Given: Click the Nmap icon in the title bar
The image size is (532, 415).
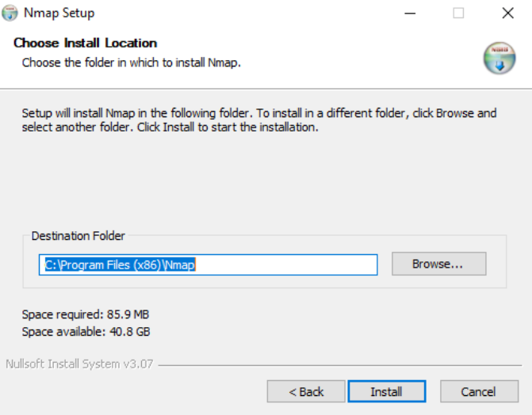Looking at the screenshot, I should click(10, 13).
